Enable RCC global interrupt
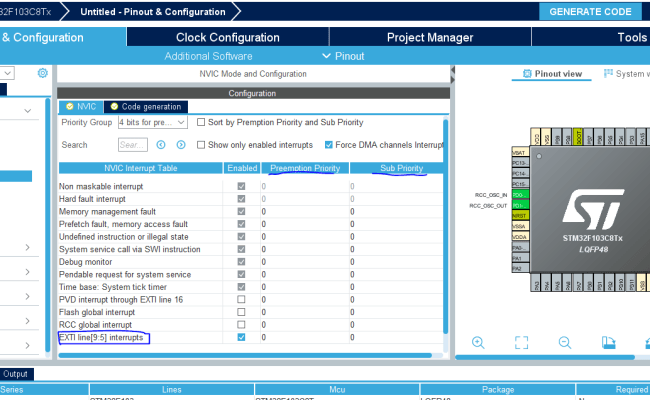Viewport: 650px width, 400px height. [241, 325]
